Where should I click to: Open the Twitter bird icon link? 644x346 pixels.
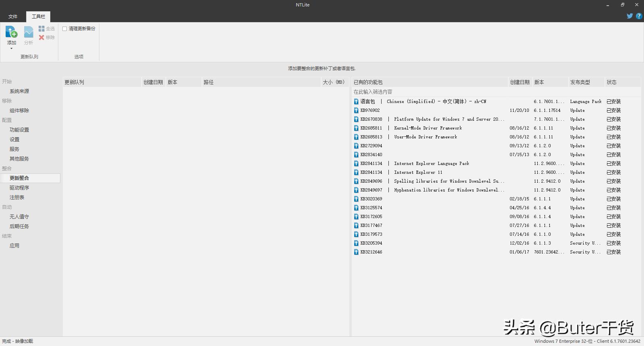tap(630, 16)
